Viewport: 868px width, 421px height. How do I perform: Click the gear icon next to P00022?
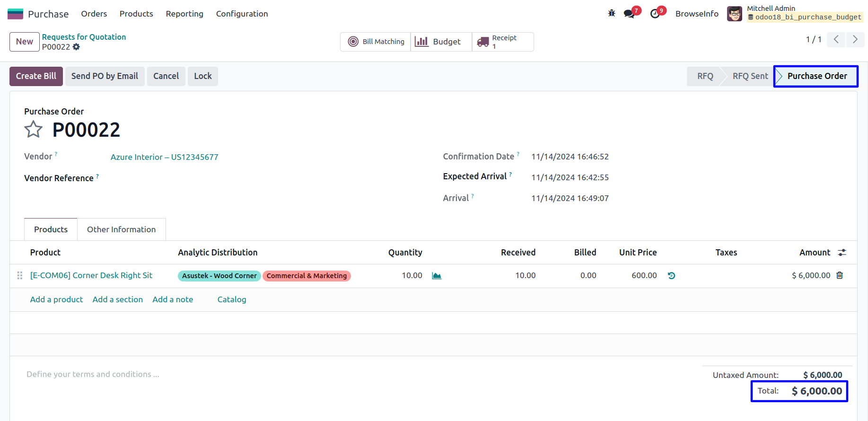click(x=77, y=47)
